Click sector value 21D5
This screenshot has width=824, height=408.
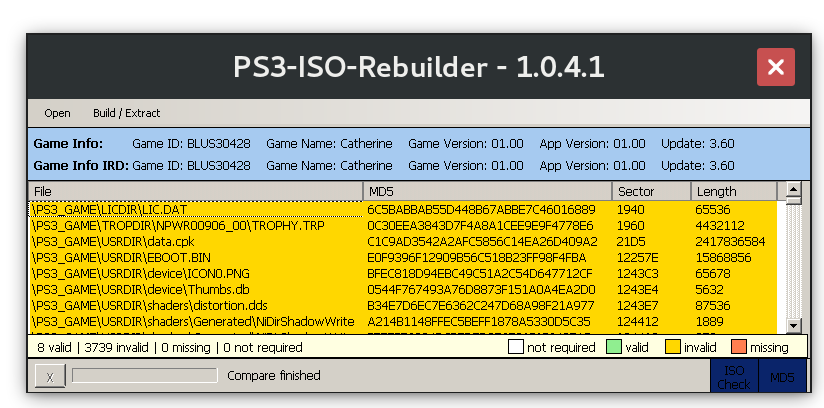click(631, 242)
